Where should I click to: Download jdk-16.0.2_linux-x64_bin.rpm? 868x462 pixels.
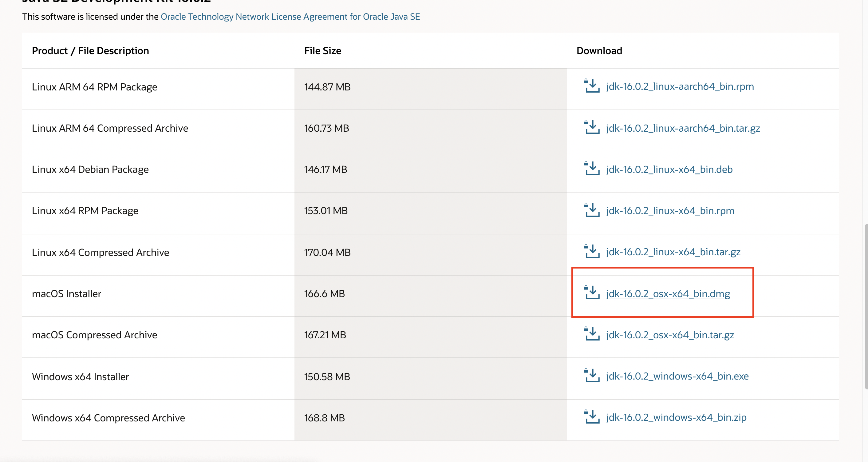pos(670,211)
